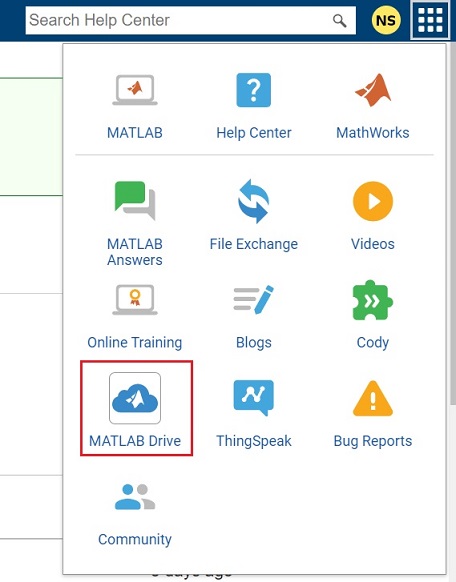
Task: Click the Bug Reports text link
Action: [373, 441]
